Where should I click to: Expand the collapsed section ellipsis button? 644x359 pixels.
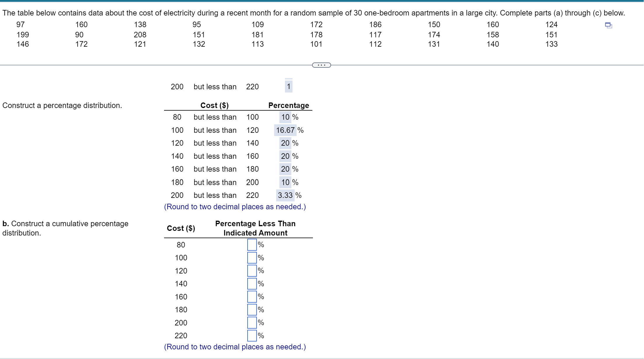321,65
